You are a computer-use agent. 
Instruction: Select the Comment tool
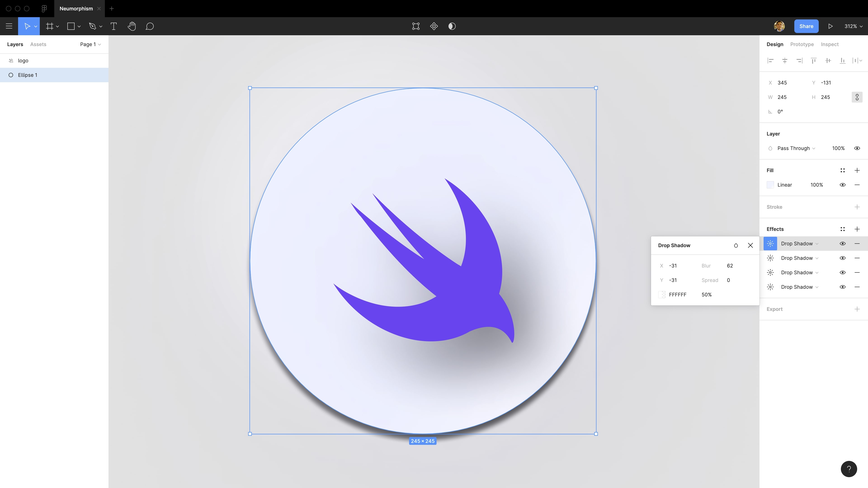(150, 26)
